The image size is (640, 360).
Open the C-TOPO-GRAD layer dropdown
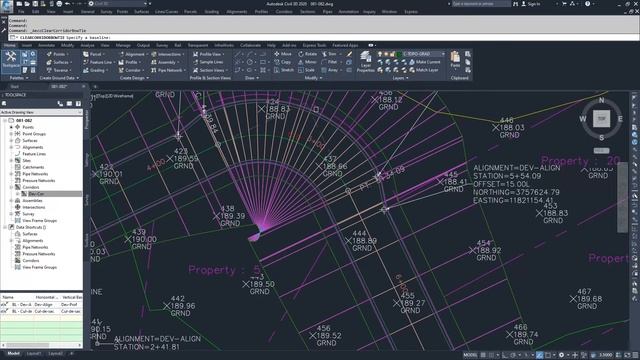[x=444, y=54]
